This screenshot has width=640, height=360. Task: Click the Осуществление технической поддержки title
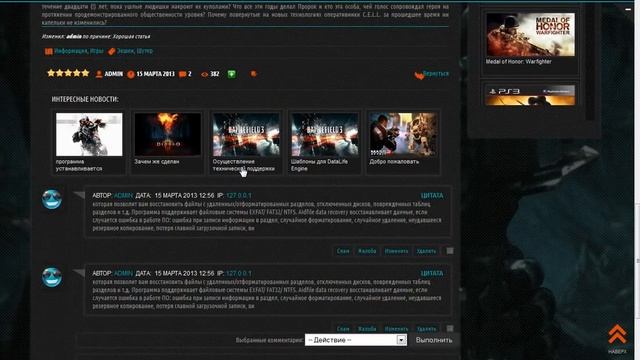(x=243, y=165)
